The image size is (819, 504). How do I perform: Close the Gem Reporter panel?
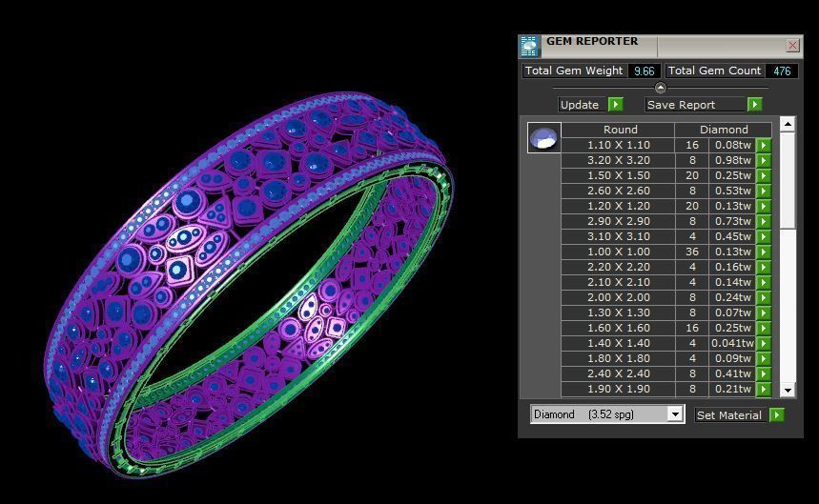click(792, 46)
